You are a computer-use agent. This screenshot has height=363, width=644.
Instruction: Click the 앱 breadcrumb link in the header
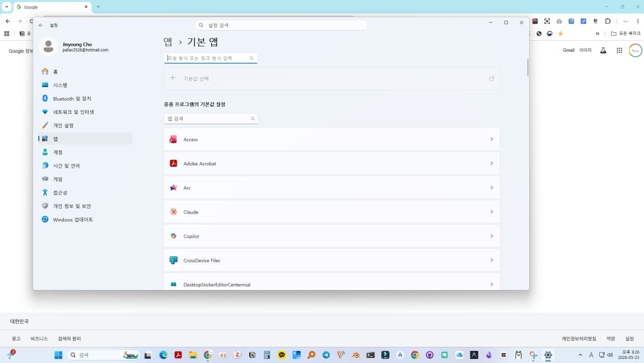(x=168, y=42)
